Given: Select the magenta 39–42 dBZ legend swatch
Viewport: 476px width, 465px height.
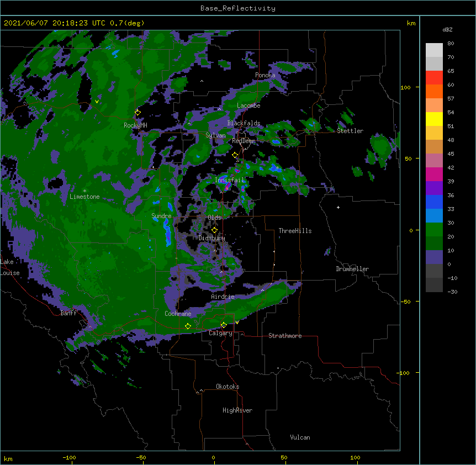Looking at the screenshot, I should [x=434, y=174].
